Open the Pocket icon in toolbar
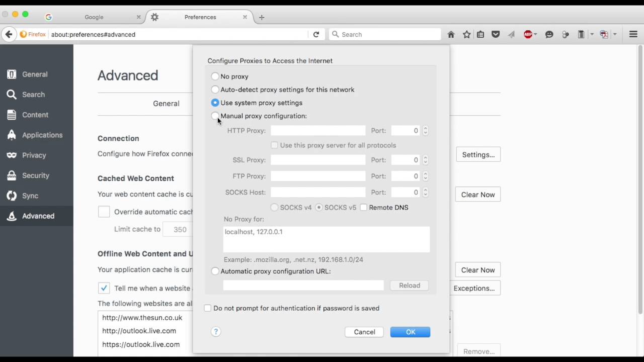 [x=496, y=35]
